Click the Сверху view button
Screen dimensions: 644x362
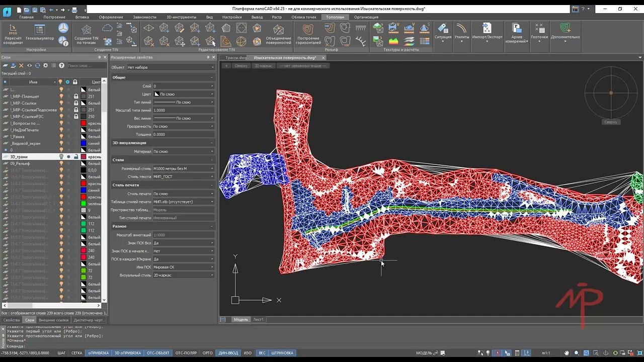(x=241, y=66)
